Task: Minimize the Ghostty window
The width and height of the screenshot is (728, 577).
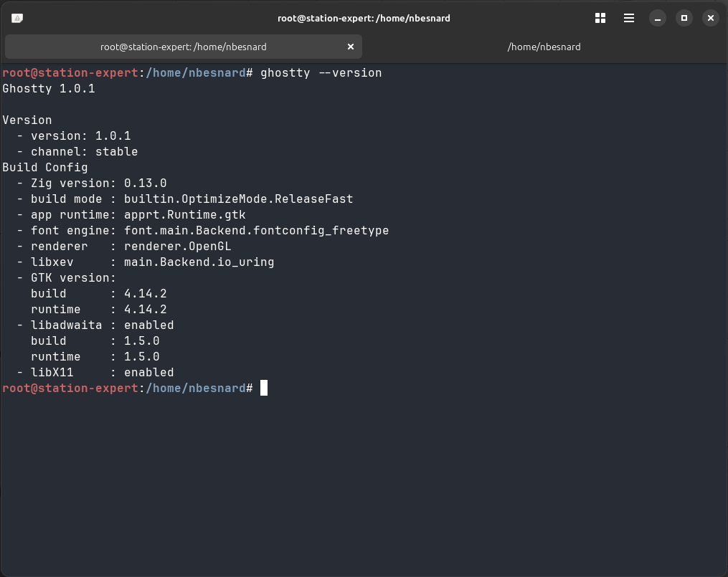Action: click(658, 18)
